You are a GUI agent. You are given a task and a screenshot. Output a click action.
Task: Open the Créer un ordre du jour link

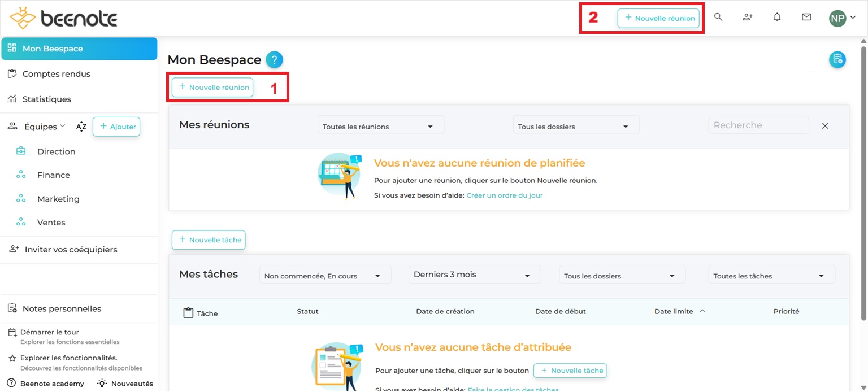click(x=504, y=195)
